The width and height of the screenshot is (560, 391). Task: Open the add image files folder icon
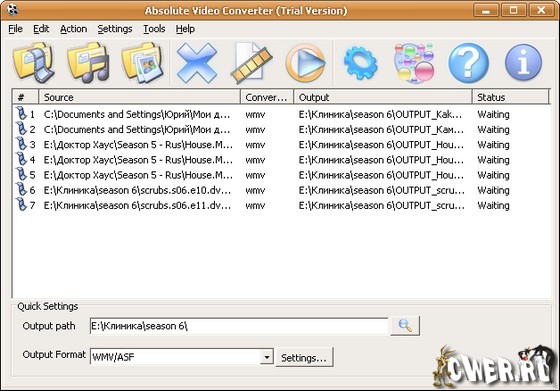142,63
